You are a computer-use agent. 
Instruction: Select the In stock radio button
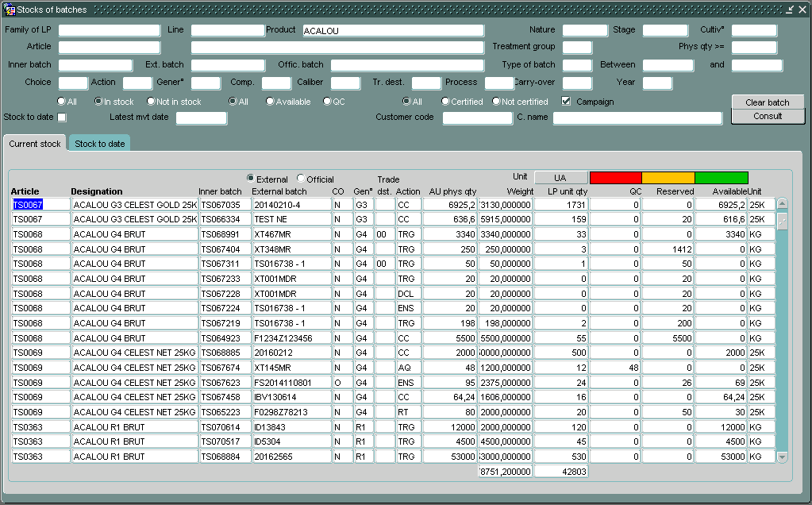coord(98,101)
